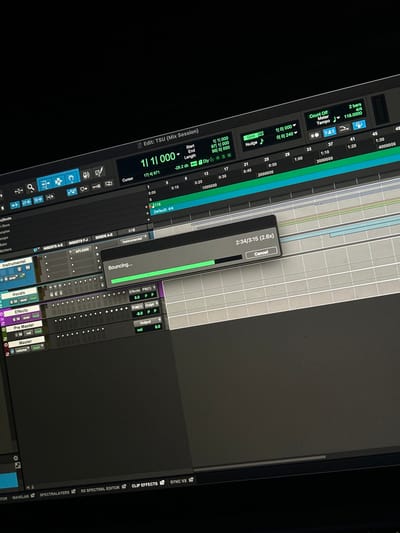Switch to the CLIP EFFECTS tab
Image resolution: width=400 pixels, height=533 pixels.
pyautogui.click(x=145, y=484)
